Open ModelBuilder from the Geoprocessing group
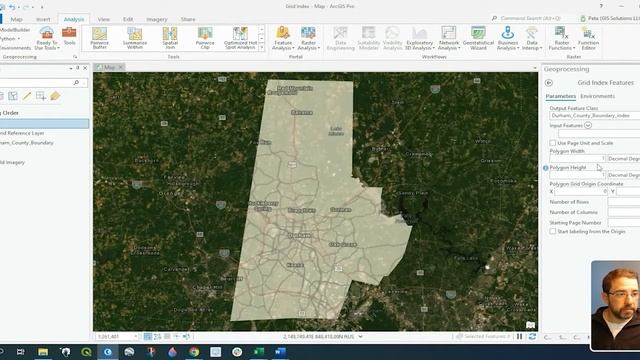 tap(15, 30)
